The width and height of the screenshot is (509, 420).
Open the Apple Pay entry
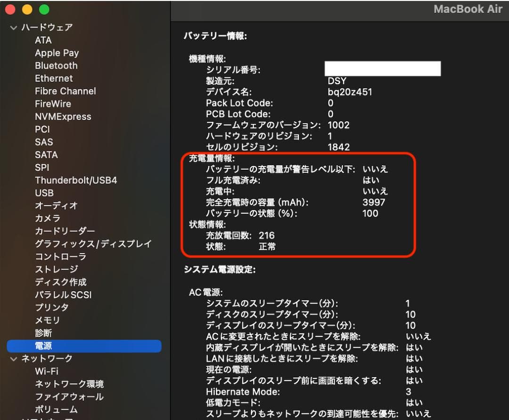click(57, 53)
